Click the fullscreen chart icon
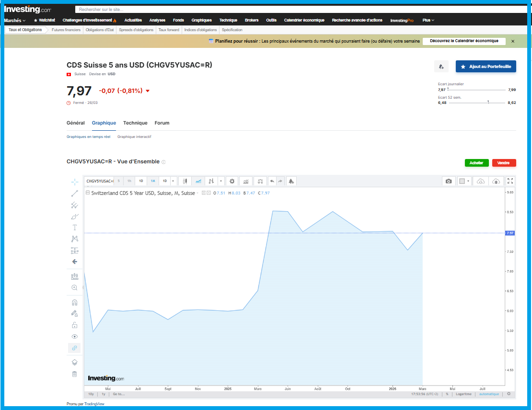Image resolution: width=532 pixels, height=410 pixels. [510, 181]
